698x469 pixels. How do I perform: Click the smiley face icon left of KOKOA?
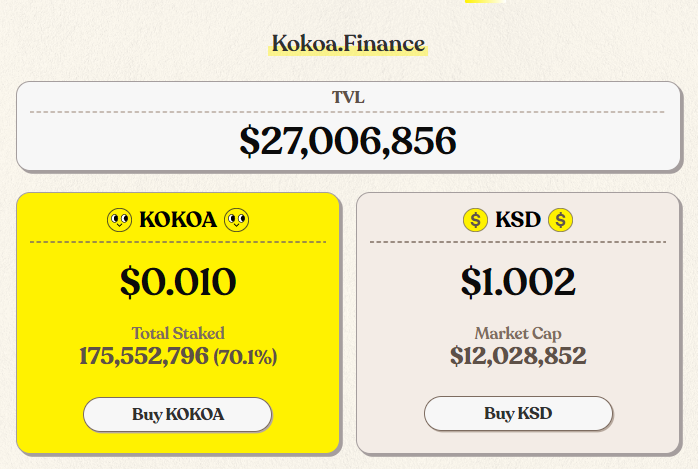point(119,220)
